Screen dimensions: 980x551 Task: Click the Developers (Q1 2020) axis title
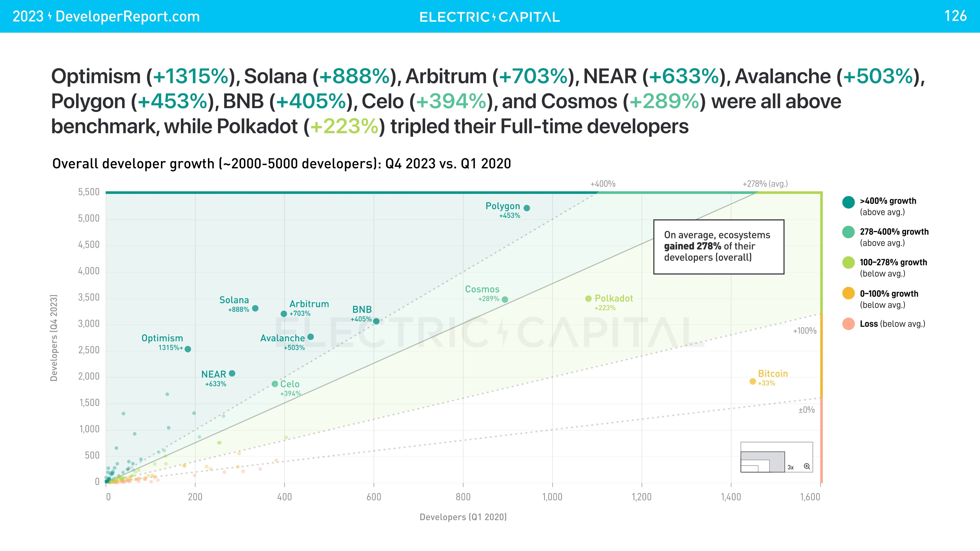click(x=463, y=517)
